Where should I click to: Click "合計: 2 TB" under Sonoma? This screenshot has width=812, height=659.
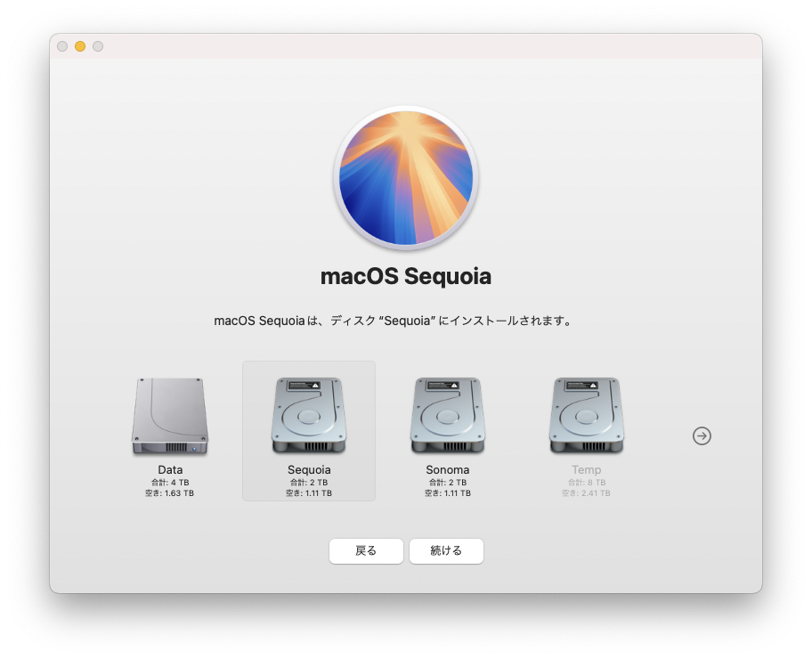[x=448, y=483]
